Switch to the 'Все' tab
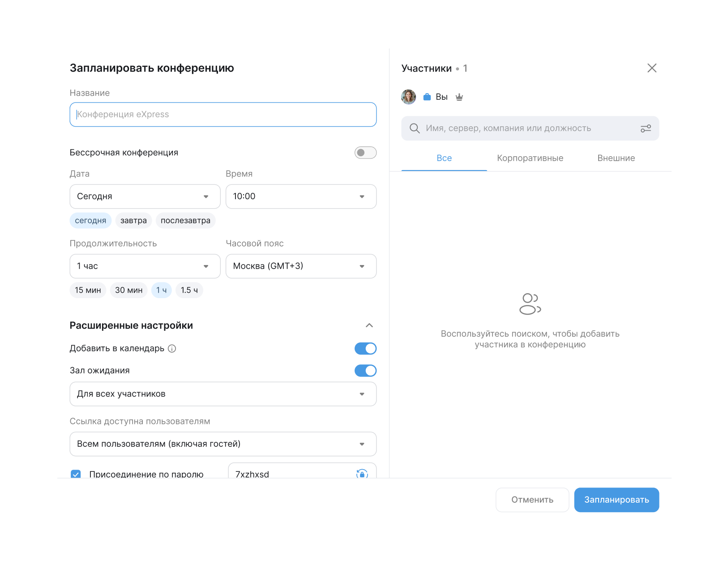This screenshot has width=728, height=573. point(444,158)
